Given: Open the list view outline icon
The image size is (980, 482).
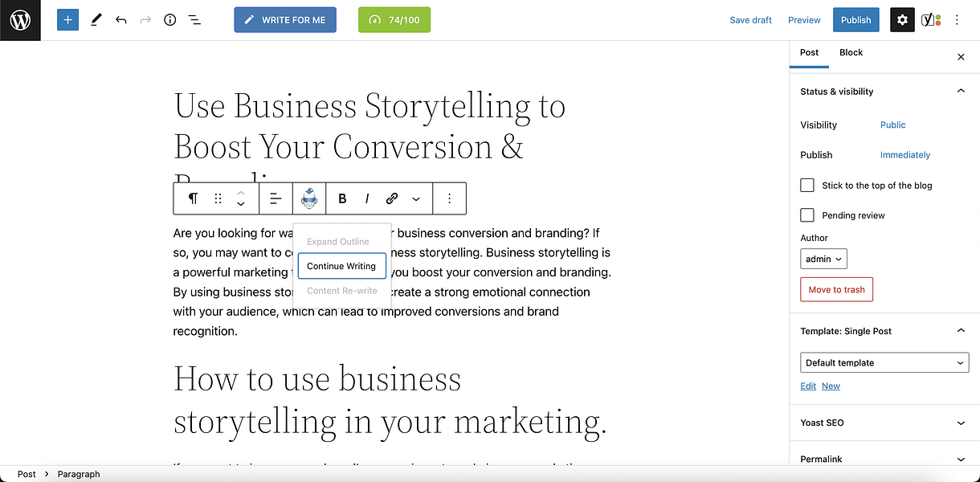Looking at the screenshot, I should pyautogui.click(x=194, y=20).
